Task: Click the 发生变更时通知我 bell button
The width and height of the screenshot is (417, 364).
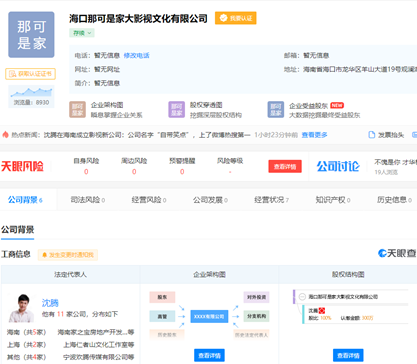Action: pos(68,255)
